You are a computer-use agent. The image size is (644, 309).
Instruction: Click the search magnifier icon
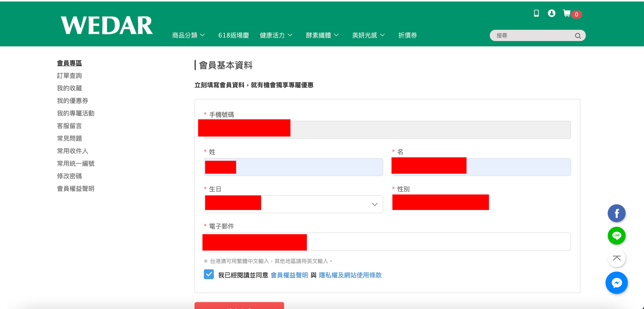point(578,36)
